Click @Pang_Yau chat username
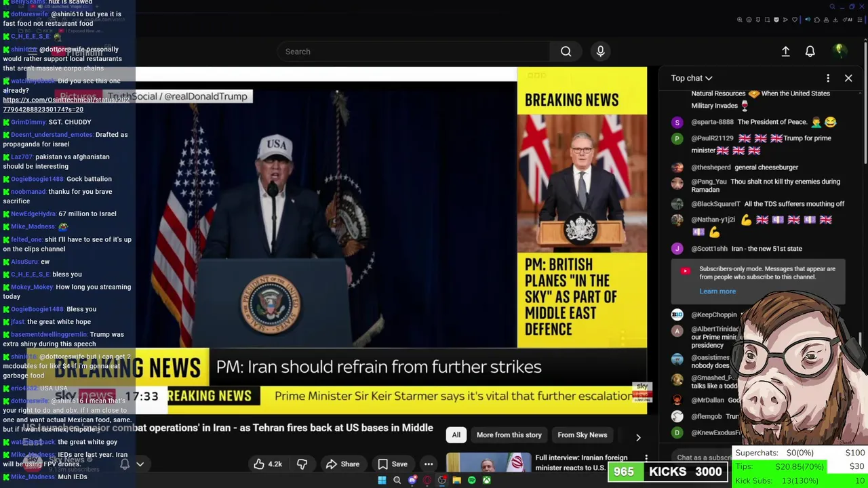 709,182
